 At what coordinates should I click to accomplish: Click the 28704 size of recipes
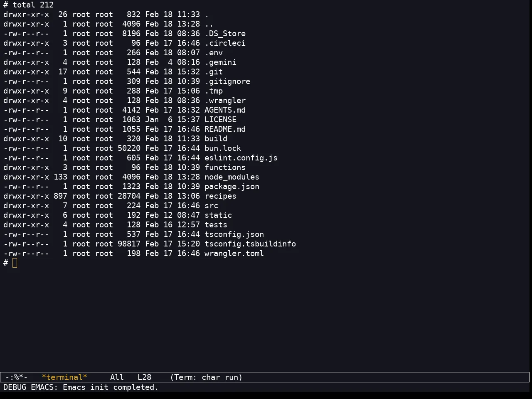pos(129,196)
